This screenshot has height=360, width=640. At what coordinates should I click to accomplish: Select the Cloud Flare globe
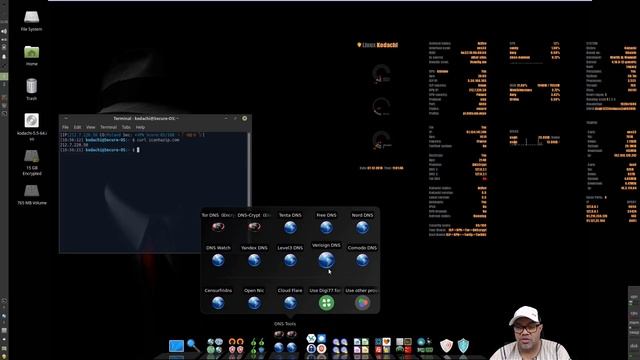coord(290,303)
